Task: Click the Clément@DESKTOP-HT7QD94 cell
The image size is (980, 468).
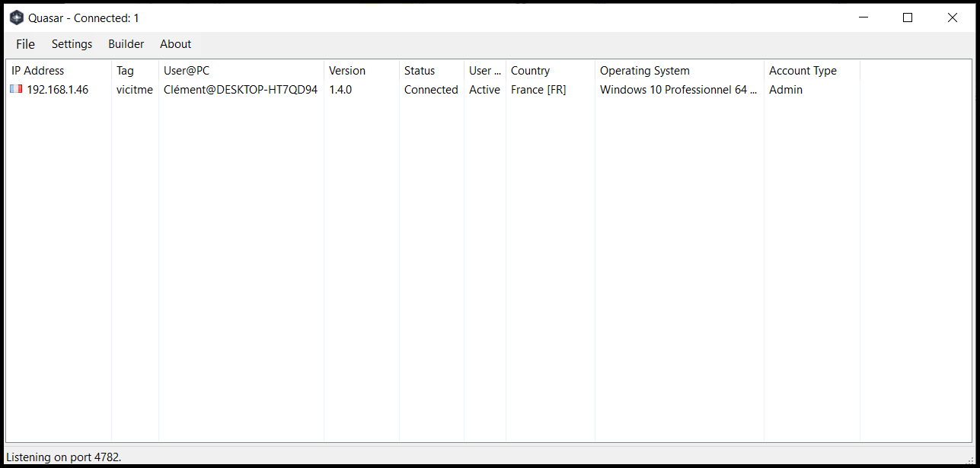Action: click(x=241, y=90)
